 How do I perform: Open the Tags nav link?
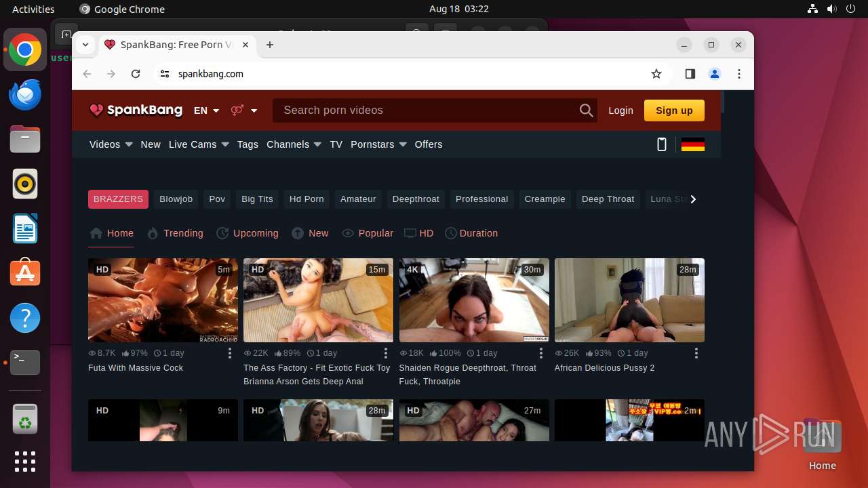pyautogui.click(x=248, y=144)
